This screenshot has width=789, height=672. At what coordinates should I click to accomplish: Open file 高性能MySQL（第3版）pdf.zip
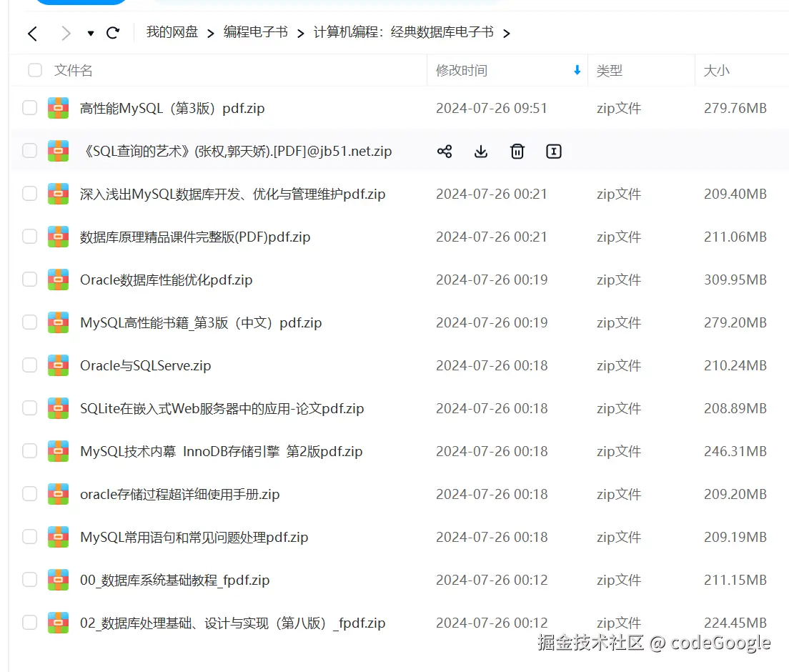point(172,108)
